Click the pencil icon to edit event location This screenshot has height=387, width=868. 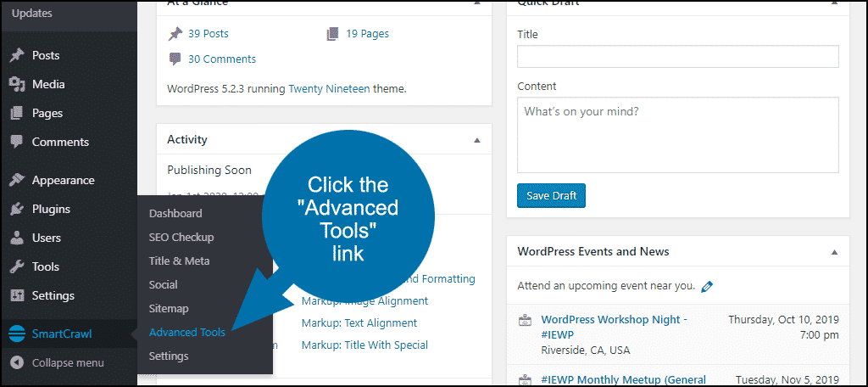click(706, 287)
